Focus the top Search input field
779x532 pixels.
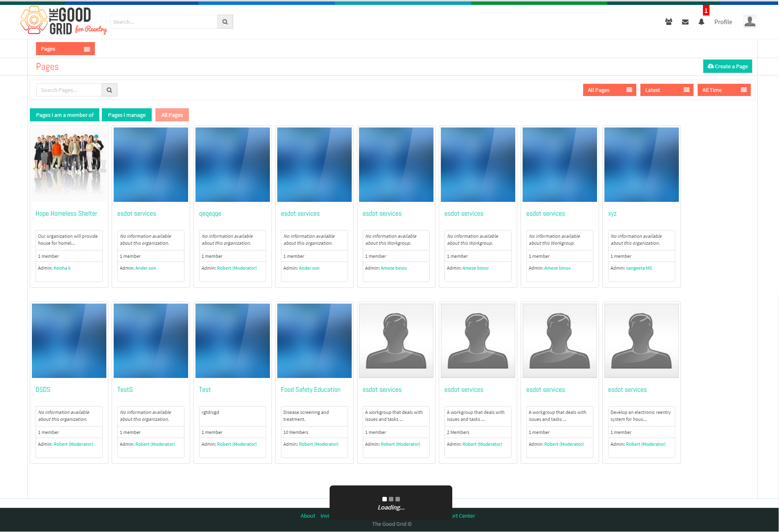click(164, 22)
